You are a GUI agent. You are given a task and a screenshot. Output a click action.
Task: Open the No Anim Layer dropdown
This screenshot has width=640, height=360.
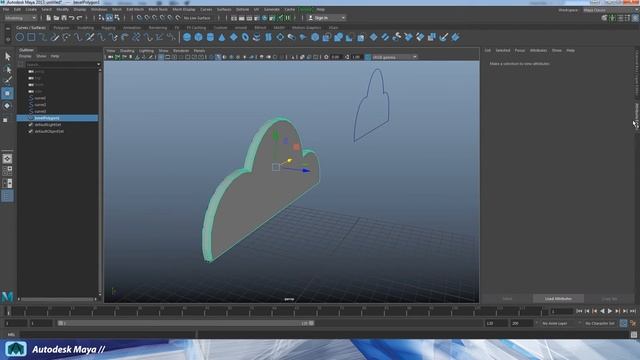[558, 323]
